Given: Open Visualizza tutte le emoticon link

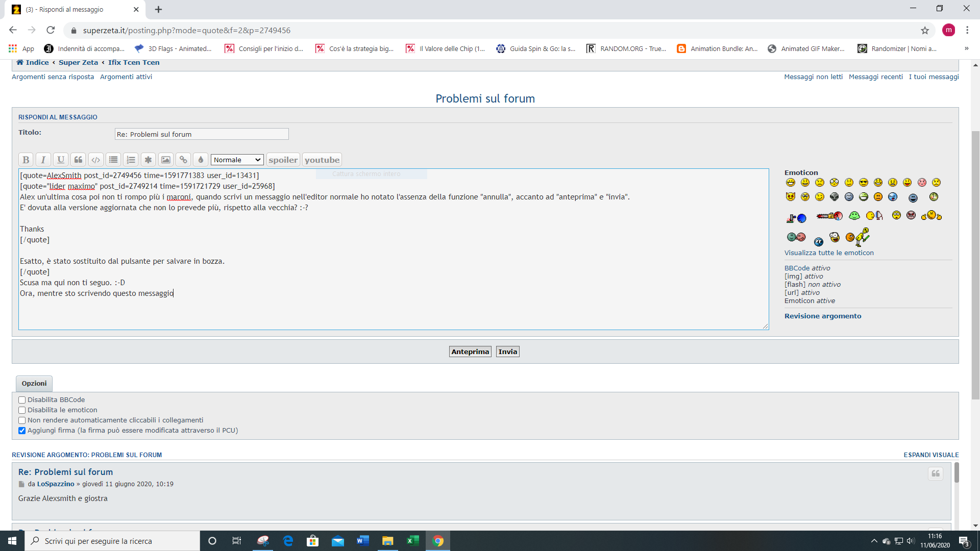Looking at the screenshot, I should pyautogui.click(x=828, y=253).
